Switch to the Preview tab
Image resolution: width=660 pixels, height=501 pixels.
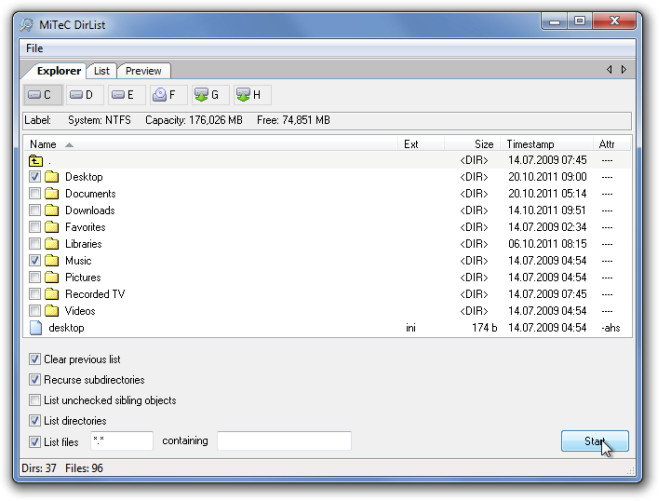coord(143,71)
